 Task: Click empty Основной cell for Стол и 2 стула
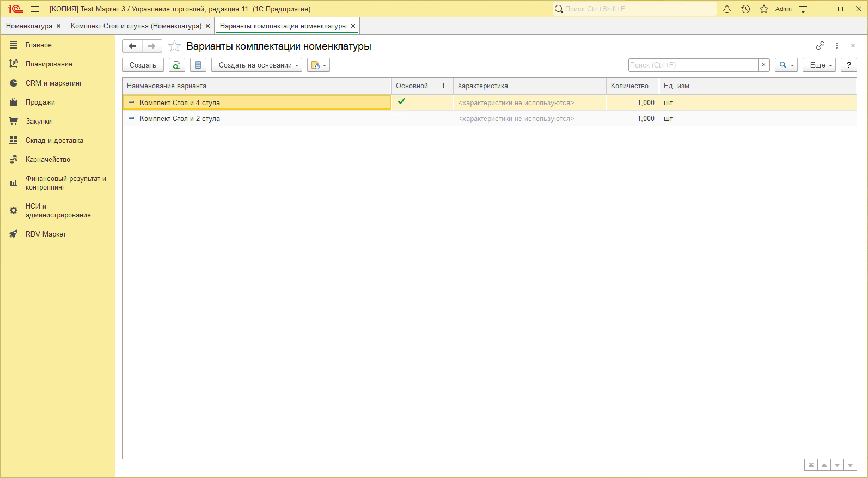(421, 119)
